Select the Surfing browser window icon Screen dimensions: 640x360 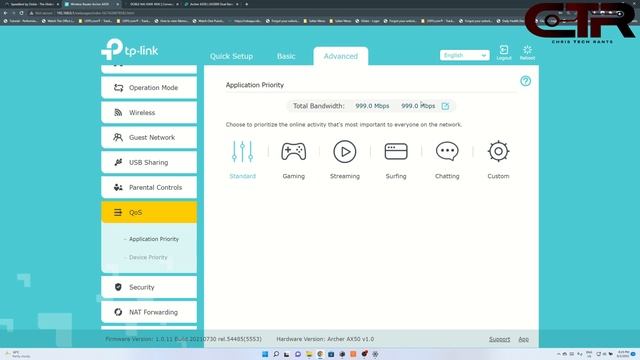click(396, 151)
